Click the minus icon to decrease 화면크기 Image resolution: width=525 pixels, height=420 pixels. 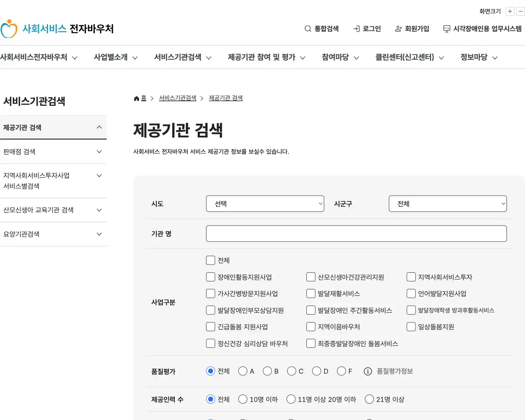tap(520, 11)
